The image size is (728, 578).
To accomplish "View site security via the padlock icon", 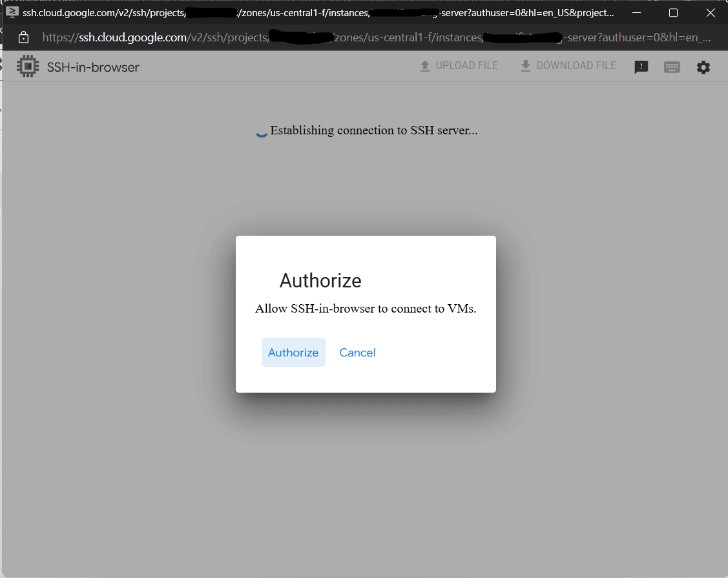I will coord(23,37).
